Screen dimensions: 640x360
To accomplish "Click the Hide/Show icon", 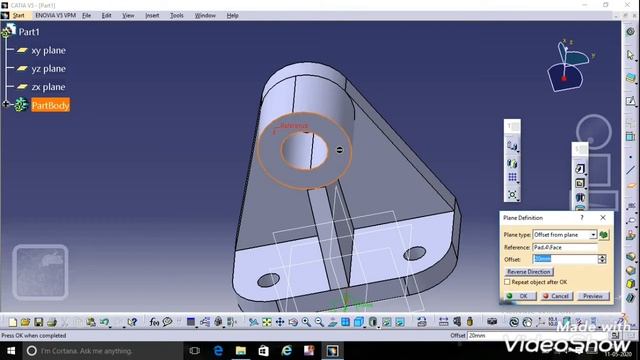I will (x=387, y=322).
